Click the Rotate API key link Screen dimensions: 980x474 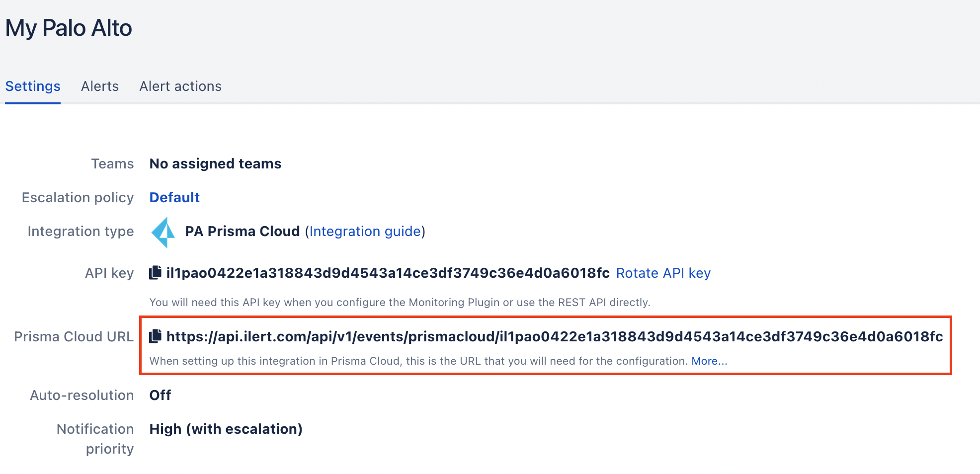663,273
